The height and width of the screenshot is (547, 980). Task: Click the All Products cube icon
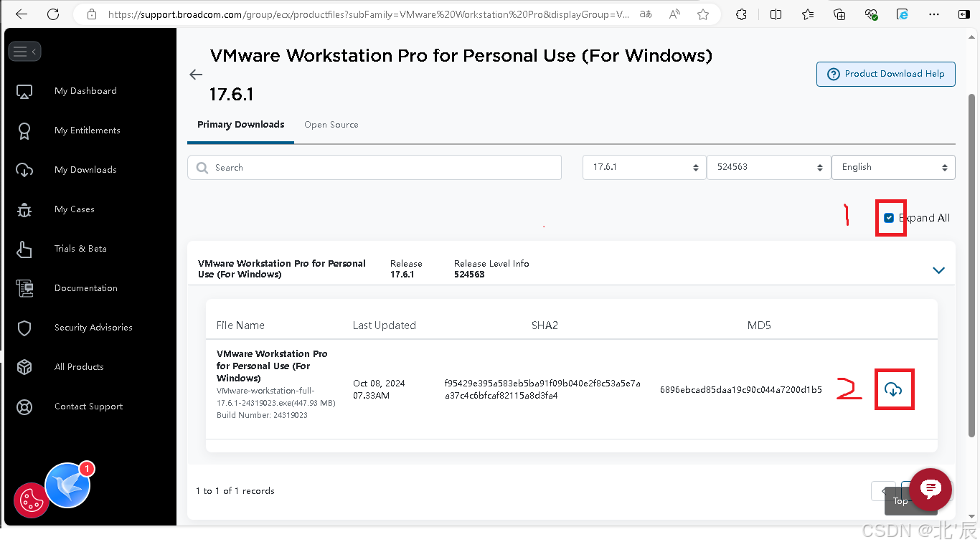(x=24, y=367)
